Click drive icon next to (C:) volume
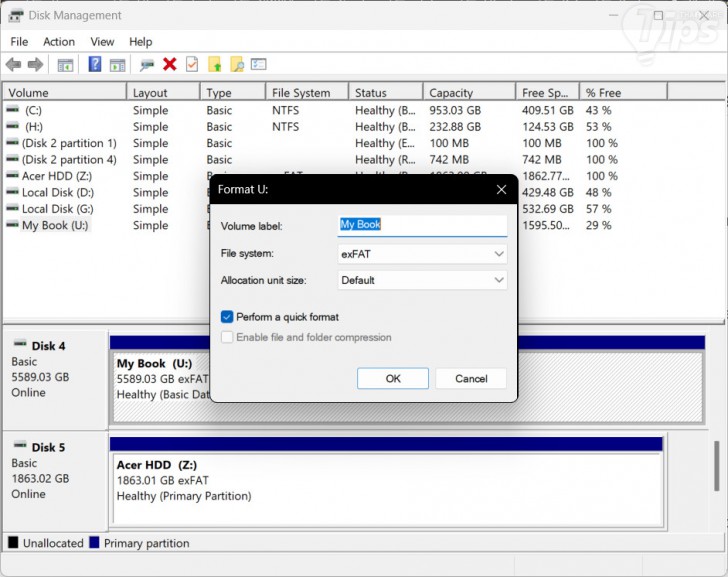Viewport: 728px width, 577px height. point(13,110)
